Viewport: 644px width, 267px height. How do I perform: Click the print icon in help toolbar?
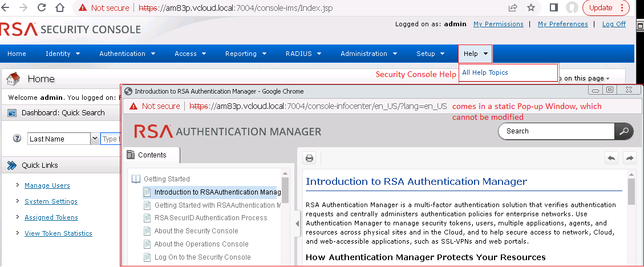pyautogui.click(x=310, y=158)
